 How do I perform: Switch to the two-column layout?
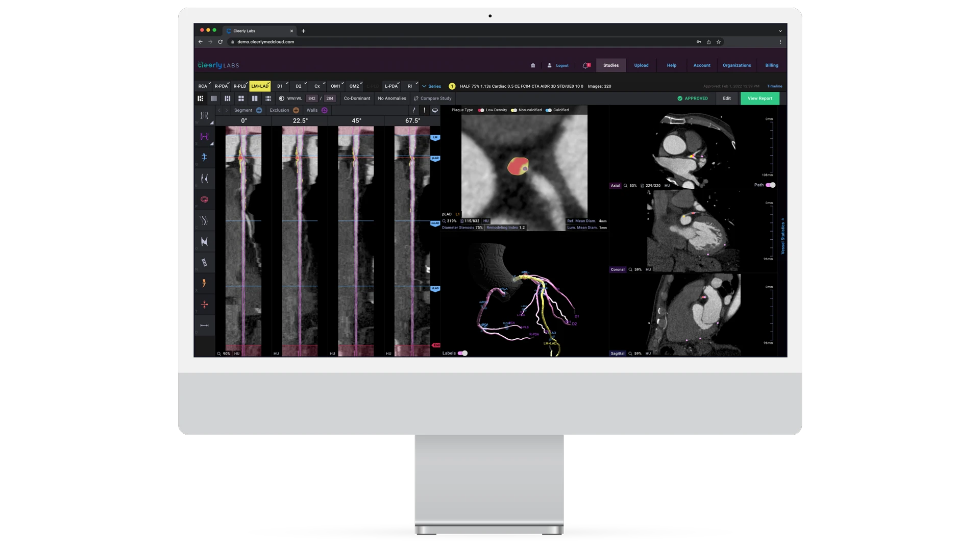click(x=255, y=98)
